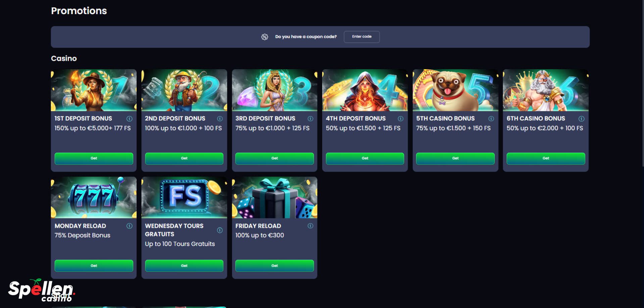Select the 777 slot Monday Reload image
644x308 pixels.
(94, 197)
